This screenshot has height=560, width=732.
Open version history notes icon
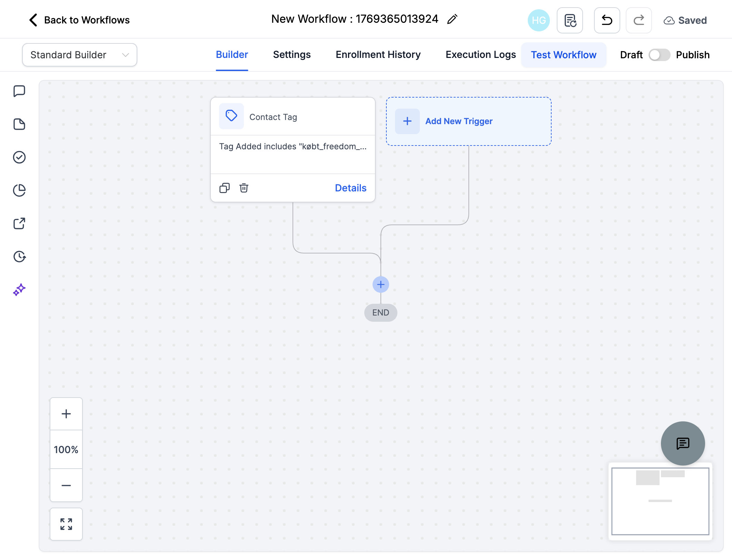pyautogui.click(x=570, y=20)
